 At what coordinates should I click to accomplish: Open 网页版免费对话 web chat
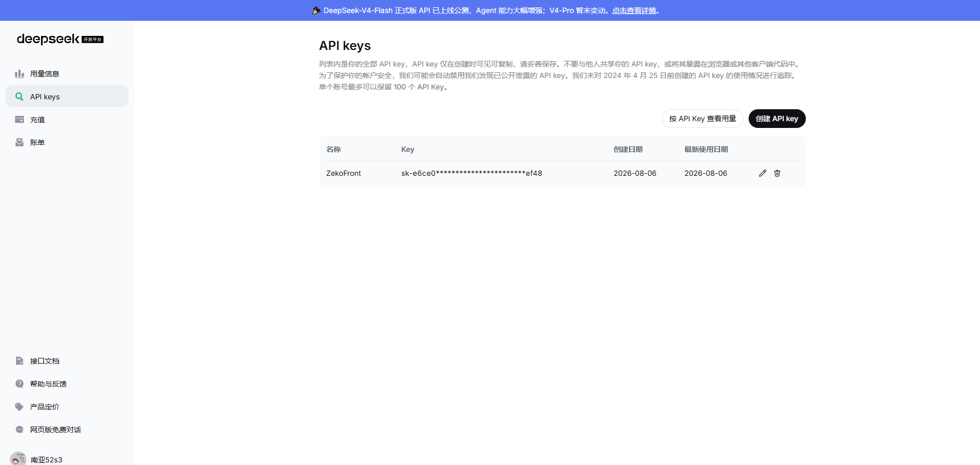tap(67, 430)
